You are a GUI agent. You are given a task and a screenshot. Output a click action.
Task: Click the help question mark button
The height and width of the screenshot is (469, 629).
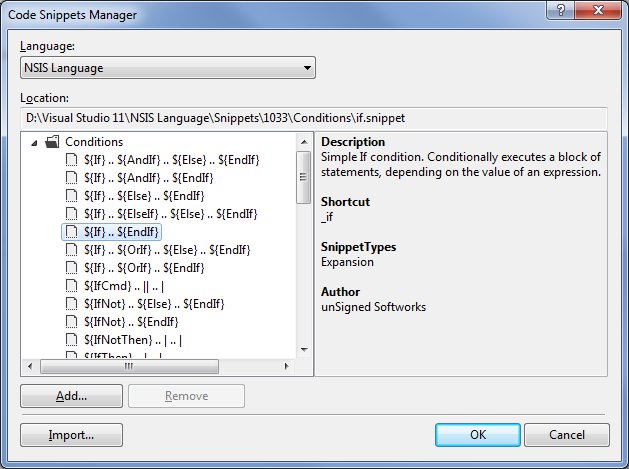point(560,10)
